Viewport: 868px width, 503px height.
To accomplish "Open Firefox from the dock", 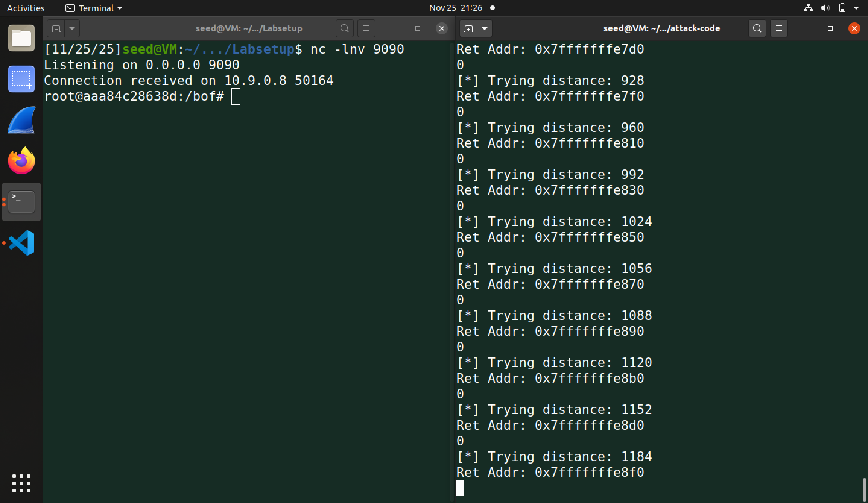I will click(x=21, y=161).
